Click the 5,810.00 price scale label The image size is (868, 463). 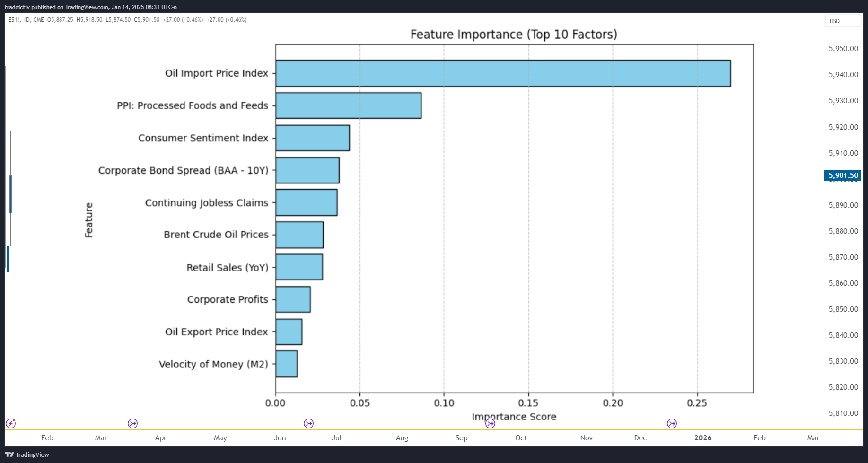tap(843, 413)
